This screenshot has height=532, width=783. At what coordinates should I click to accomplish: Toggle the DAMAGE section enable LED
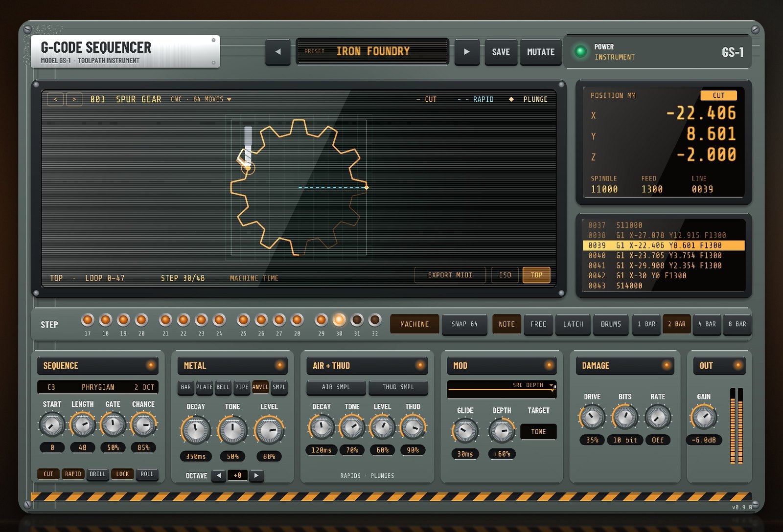pyautogui.click(x=666, y=365)
